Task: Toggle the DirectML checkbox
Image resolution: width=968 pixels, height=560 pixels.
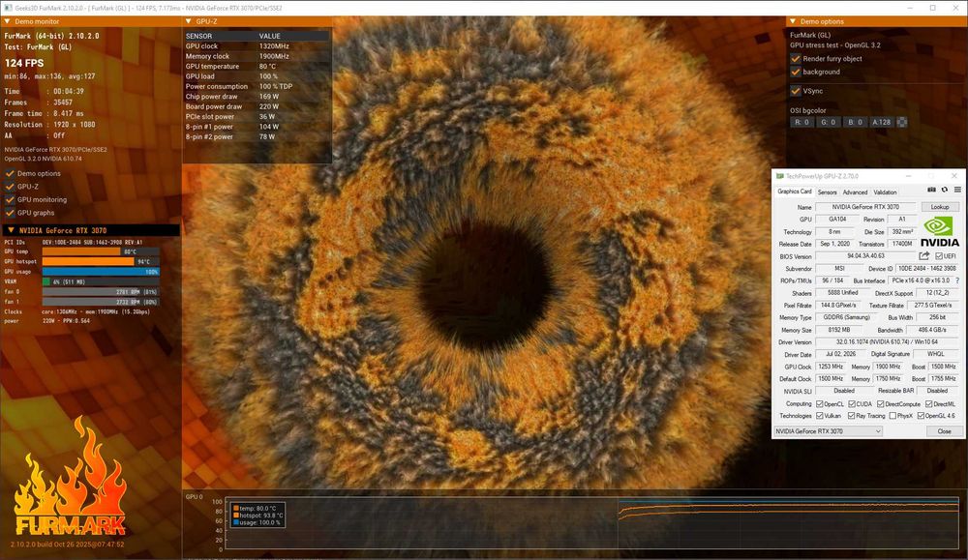Action: click(928, 404)
